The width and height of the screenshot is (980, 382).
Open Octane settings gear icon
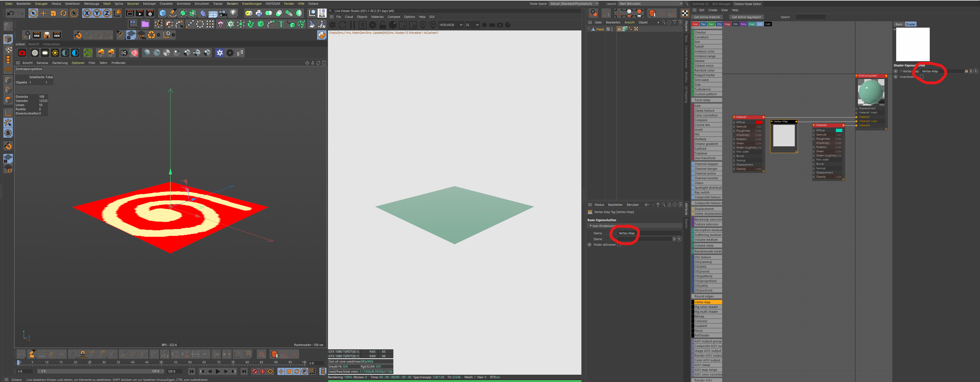[x=230, y=53]
